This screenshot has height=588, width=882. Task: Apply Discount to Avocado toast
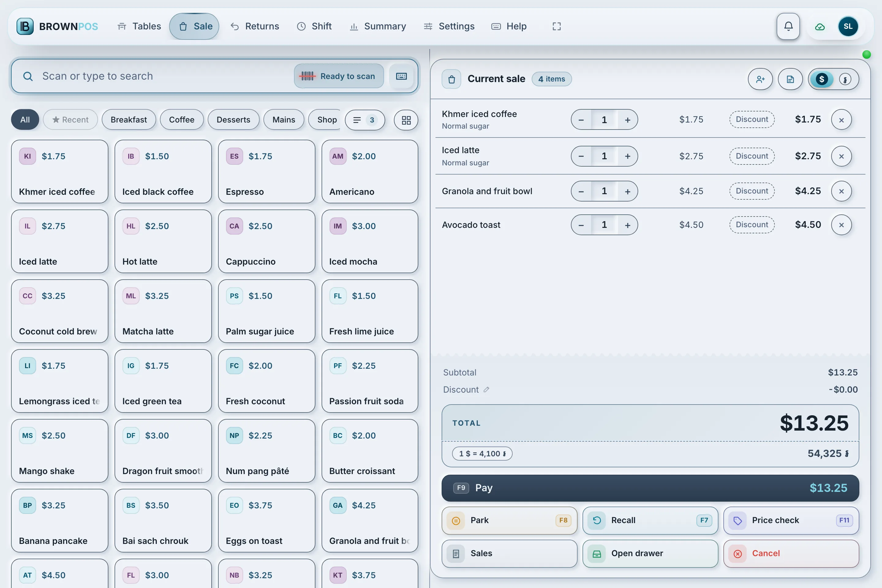(752, 225)
